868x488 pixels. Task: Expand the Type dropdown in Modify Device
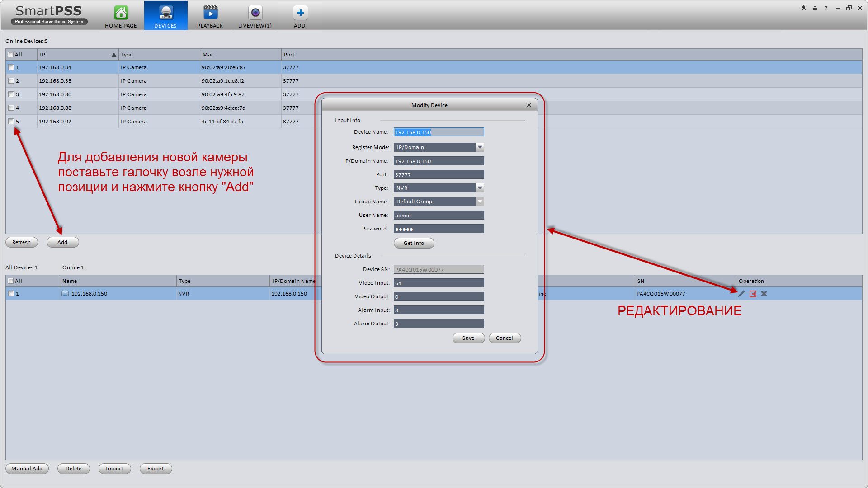[x=481, y=188]
